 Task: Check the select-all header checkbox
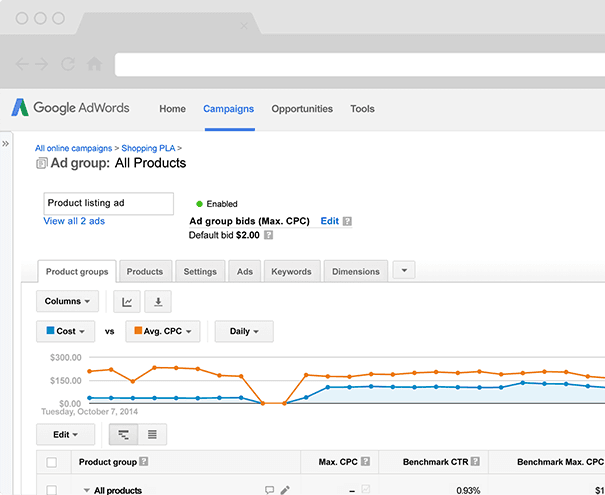coord(52,462)
